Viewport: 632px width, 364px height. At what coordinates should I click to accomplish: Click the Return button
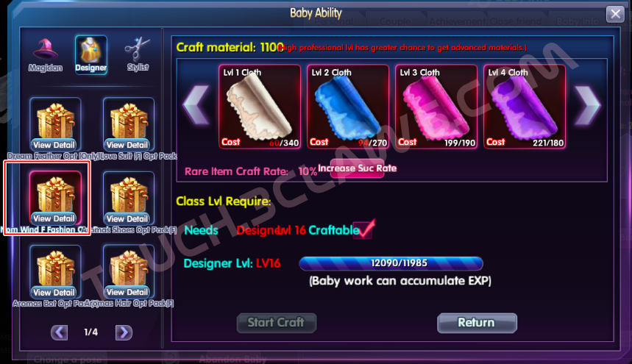coord(477,323)
